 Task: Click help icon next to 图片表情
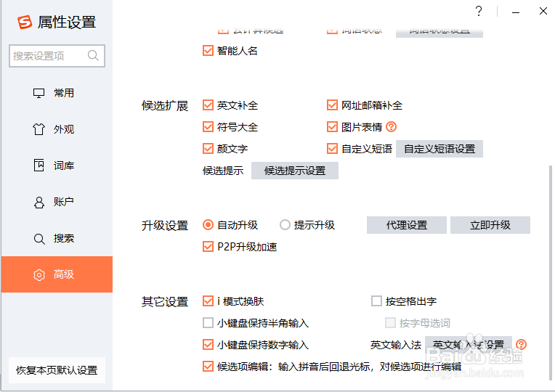point(391,126)
